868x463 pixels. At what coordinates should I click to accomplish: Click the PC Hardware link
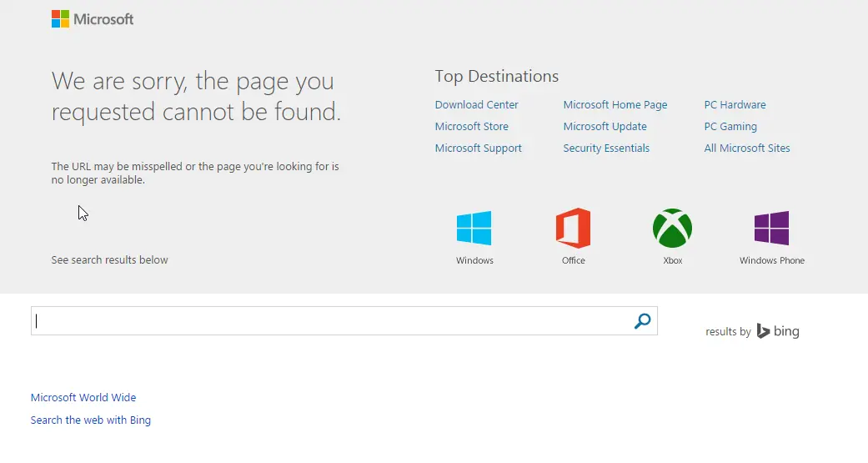735,105
